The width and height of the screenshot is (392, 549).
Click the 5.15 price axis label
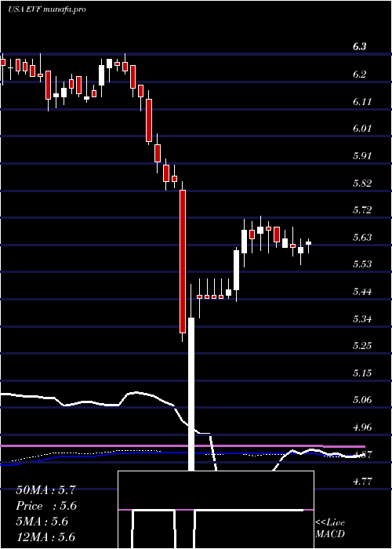(x=362, y=373)
